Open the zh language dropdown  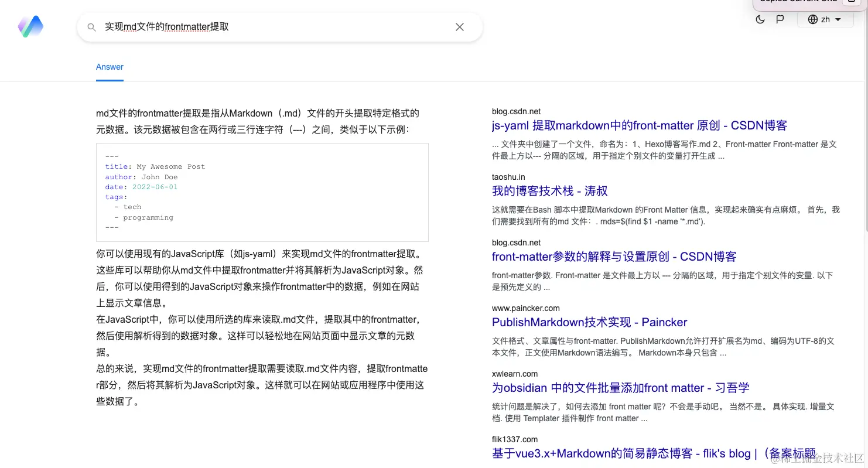click(825, 19)
